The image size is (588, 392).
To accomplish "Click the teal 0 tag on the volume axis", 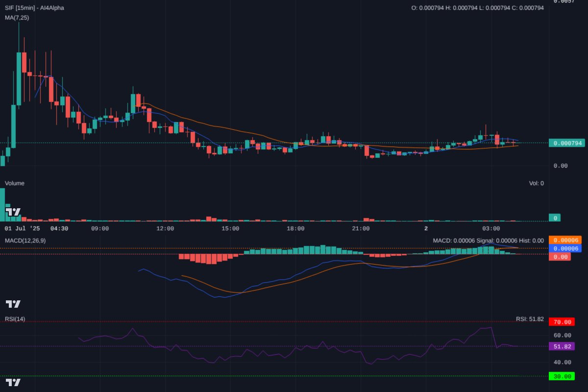I will (x=555, y=218).
